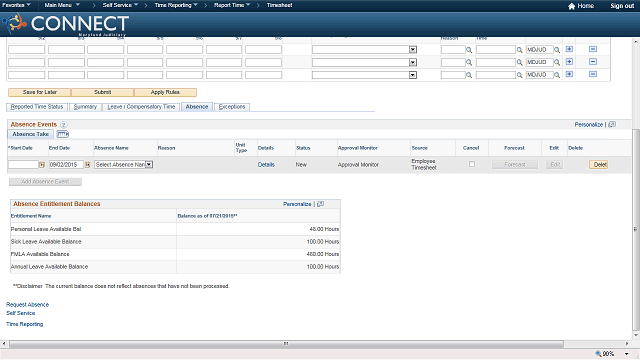This screenshot has height=360, width=640.
Task: Open the Start Date calendar picker
Action: (x=42, y=164)
